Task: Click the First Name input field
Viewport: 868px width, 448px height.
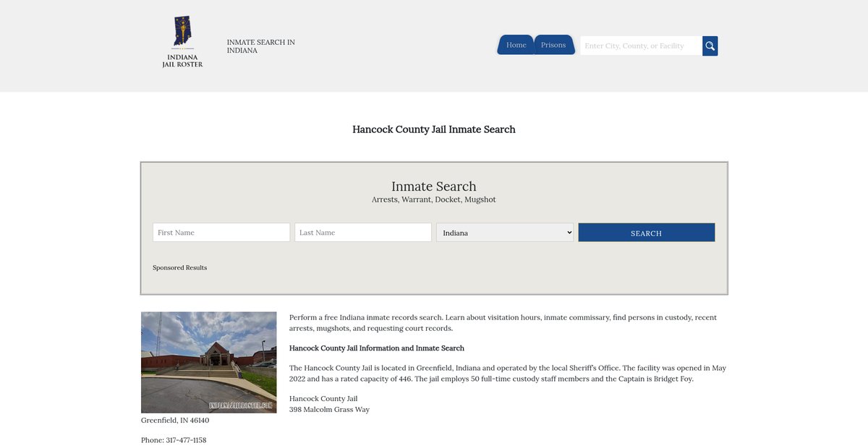Action: tap(221, 233)
